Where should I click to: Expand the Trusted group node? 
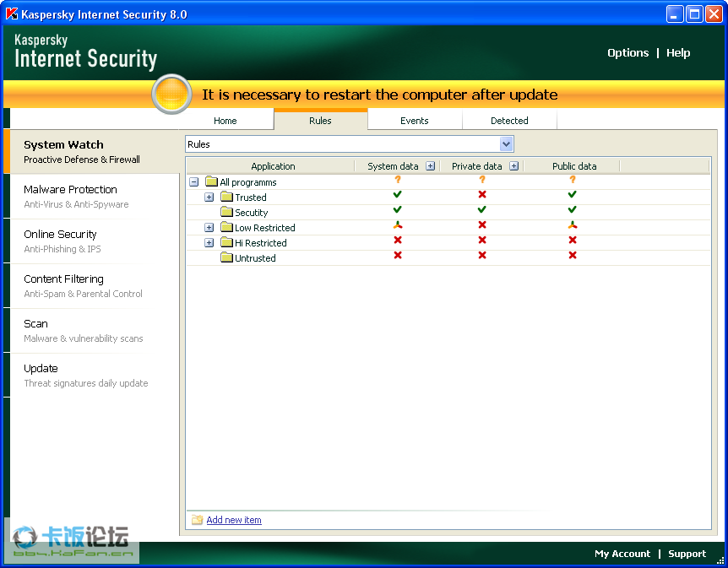point(209,197)
